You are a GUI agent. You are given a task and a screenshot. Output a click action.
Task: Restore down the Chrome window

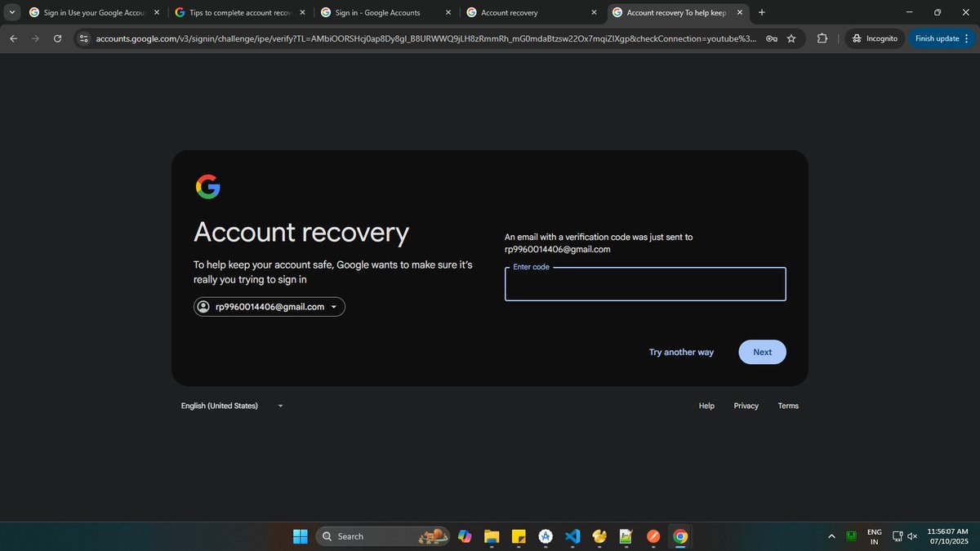(x=937, y=12)
